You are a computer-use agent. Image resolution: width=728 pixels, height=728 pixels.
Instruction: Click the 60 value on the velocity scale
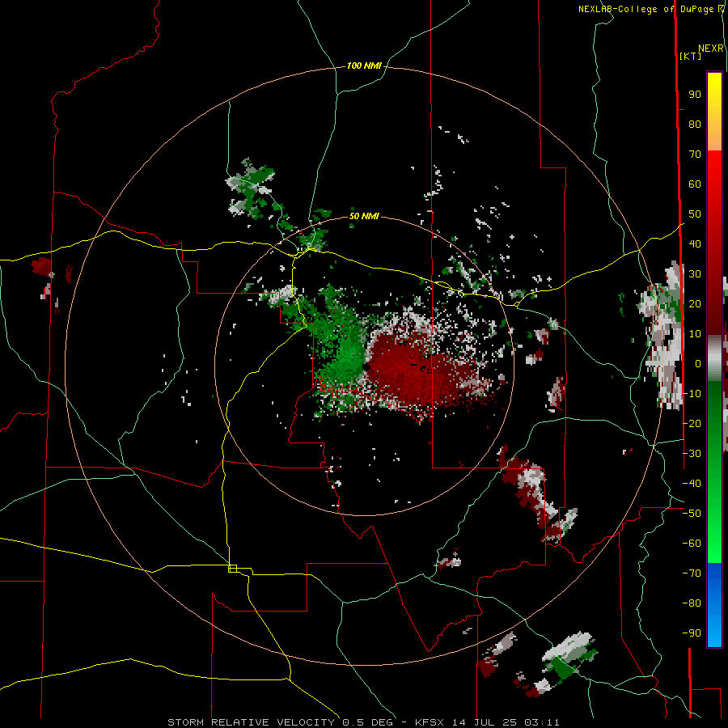pos(695,184)
